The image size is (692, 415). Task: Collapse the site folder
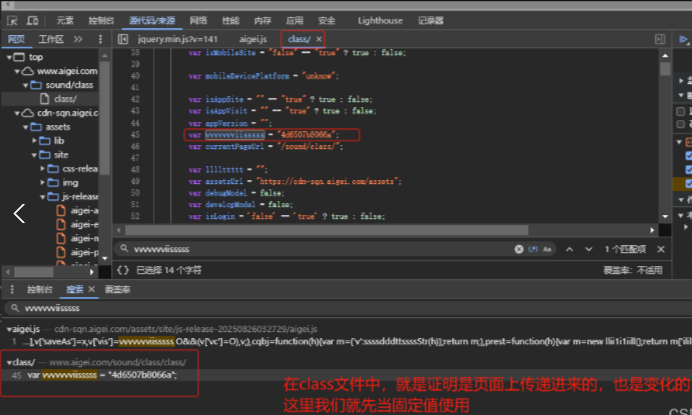(34, 155)
